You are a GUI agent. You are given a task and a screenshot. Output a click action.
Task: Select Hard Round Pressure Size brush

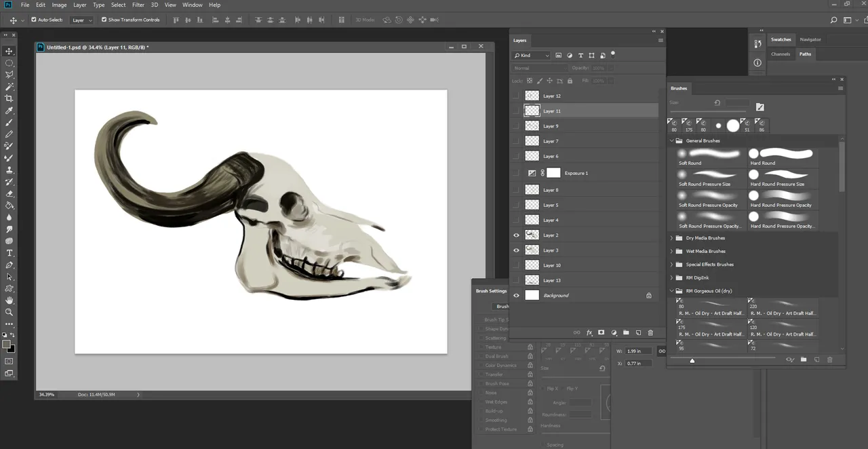pyautogui.click(x=782, y=178)
